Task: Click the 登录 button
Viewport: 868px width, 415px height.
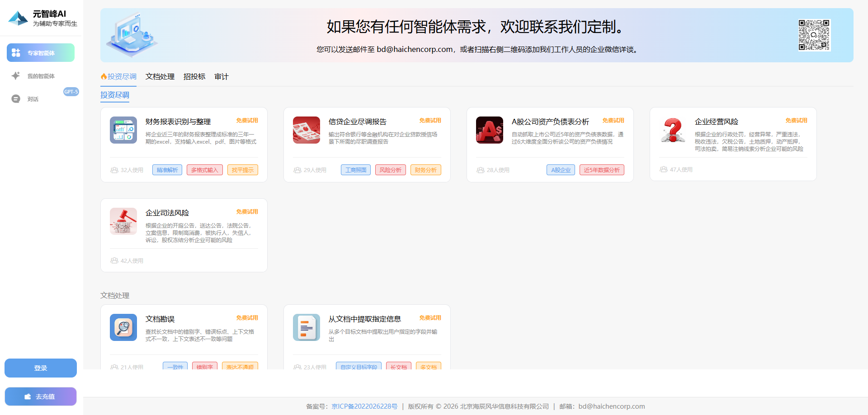Action: tap(41, 368)
